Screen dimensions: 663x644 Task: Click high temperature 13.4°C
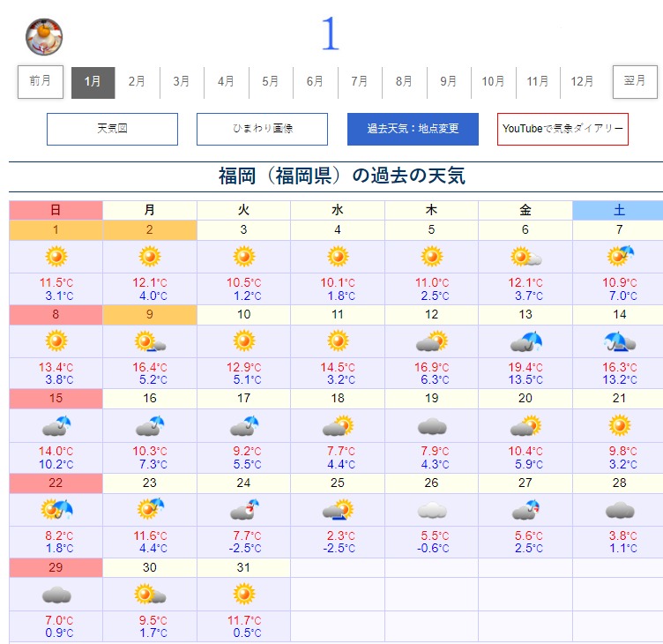[x=56, y=367]
